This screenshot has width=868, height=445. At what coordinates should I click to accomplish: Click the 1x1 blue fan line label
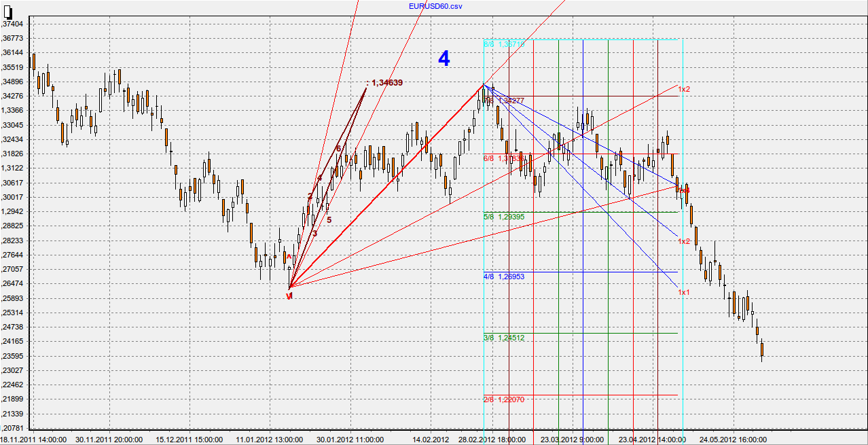pos(684,293)
